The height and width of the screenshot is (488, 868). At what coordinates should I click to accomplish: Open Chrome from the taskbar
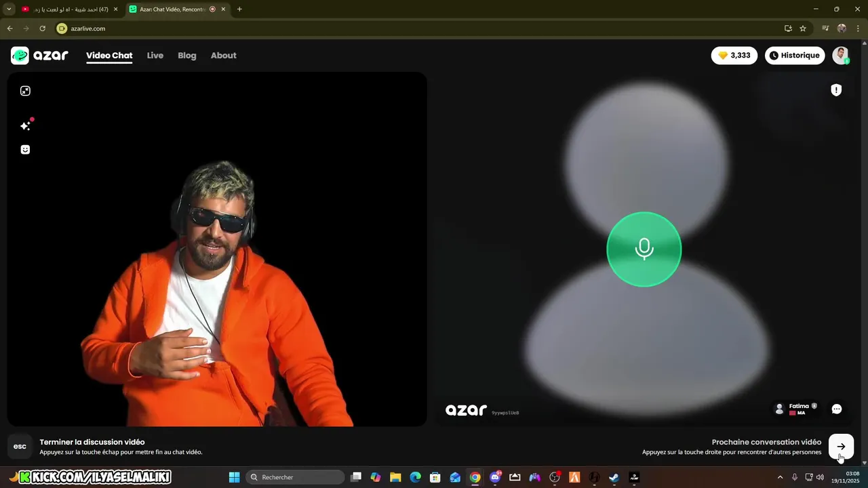pos(475,477)
